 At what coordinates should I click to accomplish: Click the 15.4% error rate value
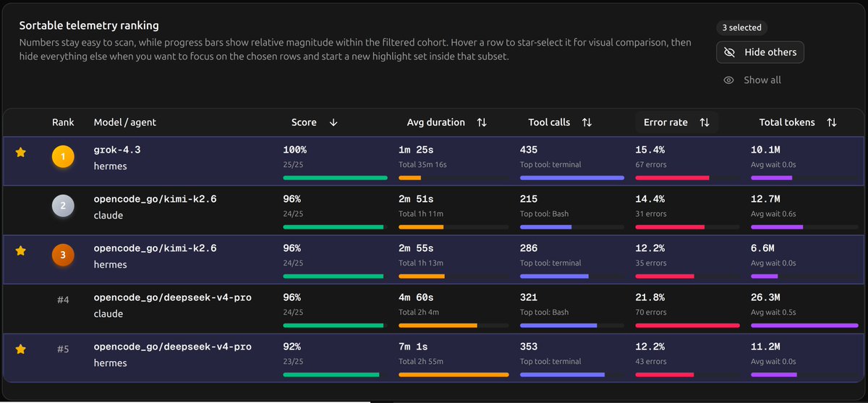point(650,150)
